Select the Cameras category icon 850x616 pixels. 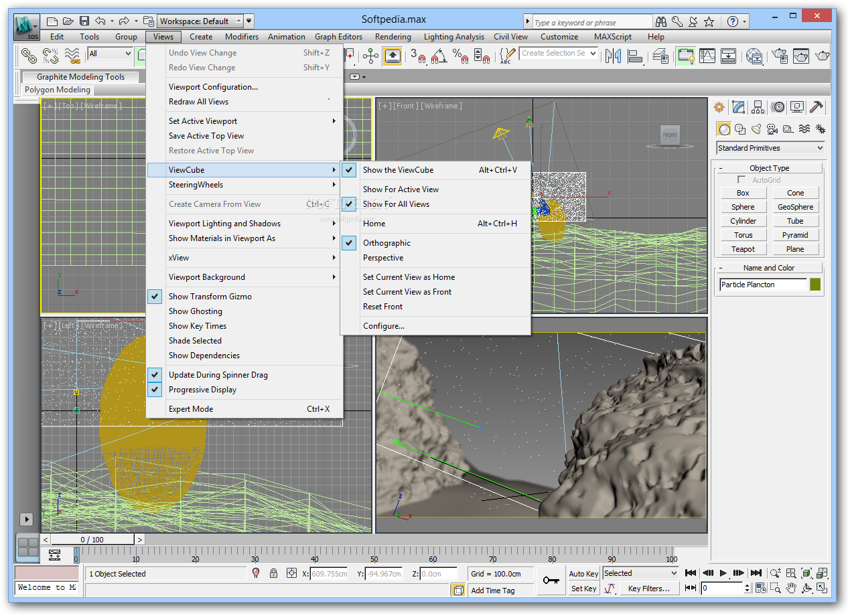click(x=772, y=129)
